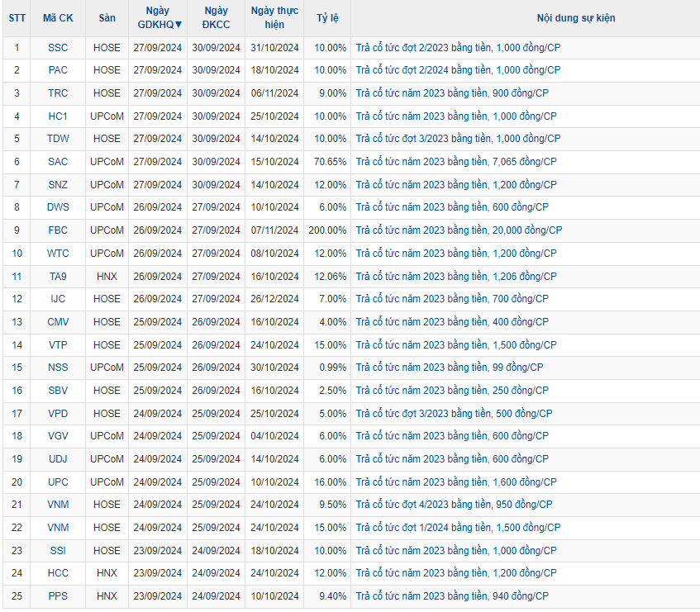The width and height of the screenshot is (700, 612).
Task: Open HCC stock code link
Action: coord(58,573)
